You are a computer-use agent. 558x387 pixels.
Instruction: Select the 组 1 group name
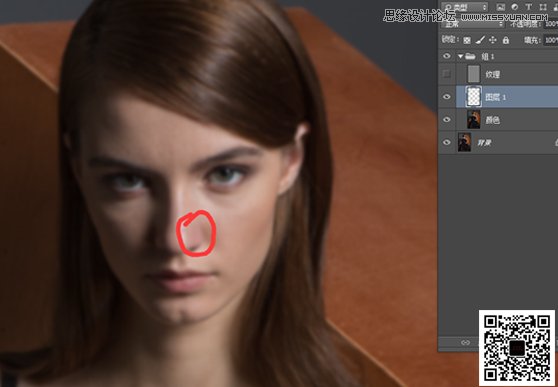pos(488,56)
